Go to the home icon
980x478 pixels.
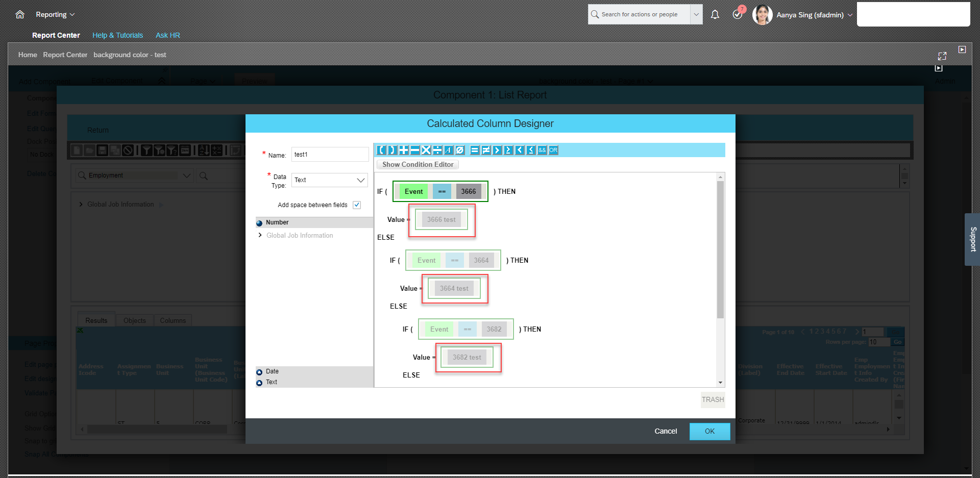pyautogui.click(x=20, y=14)
